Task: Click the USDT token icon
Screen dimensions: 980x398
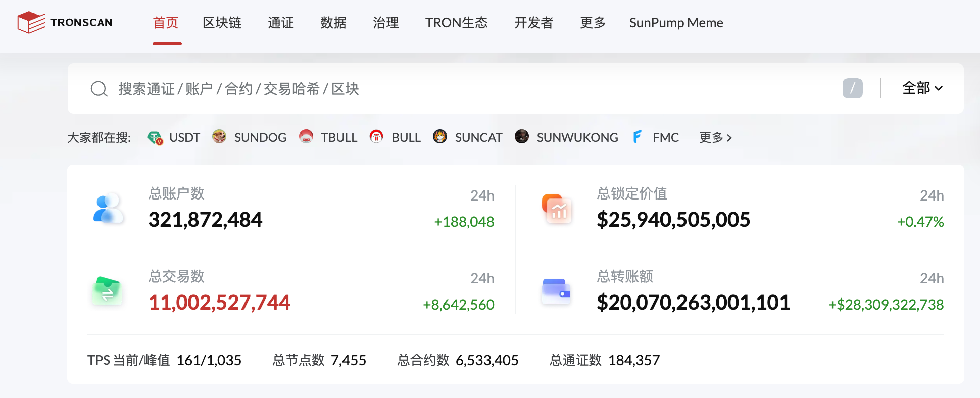Action: (155, 137)
